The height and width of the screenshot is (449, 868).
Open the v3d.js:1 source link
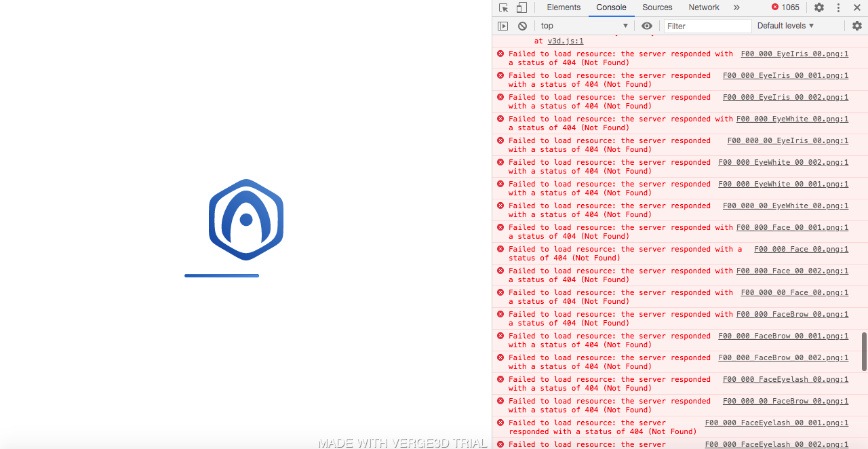tap(566, 41)
